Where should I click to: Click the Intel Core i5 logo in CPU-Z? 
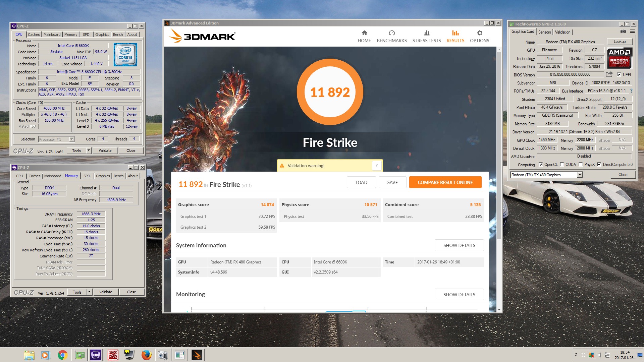click(125, 55)
